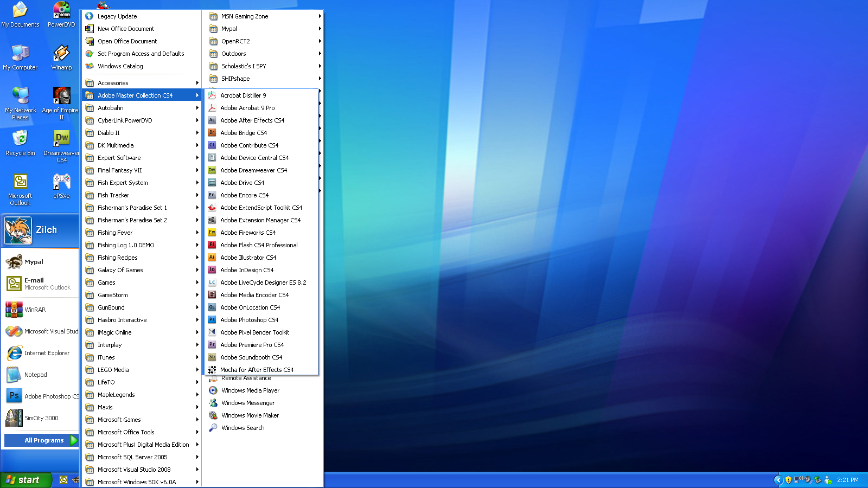Image resolution: width=868 pixels, height=488 pixels.
Task: Expand the Accessories submenu arrow
Action: pyautogui.click(x=197, y=83)
